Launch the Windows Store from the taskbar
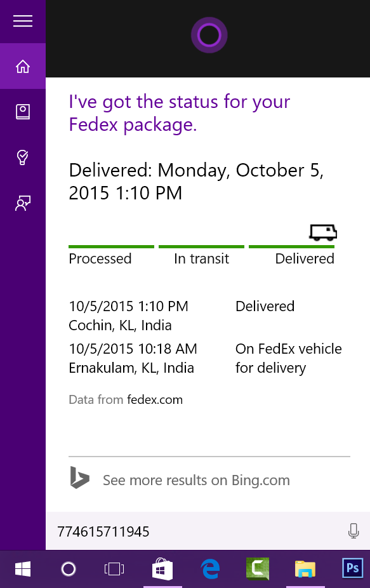 click(162, 569)
